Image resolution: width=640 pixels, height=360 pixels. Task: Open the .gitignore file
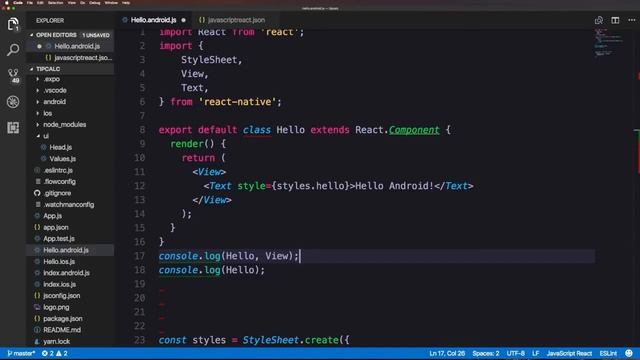[x=57, y=193]
